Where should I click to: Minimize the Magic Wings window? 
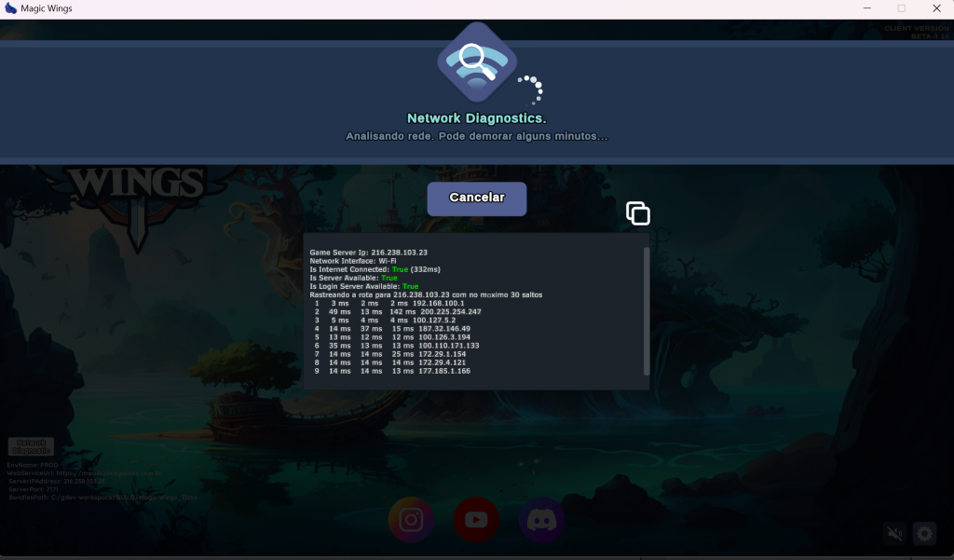(867, 7)
